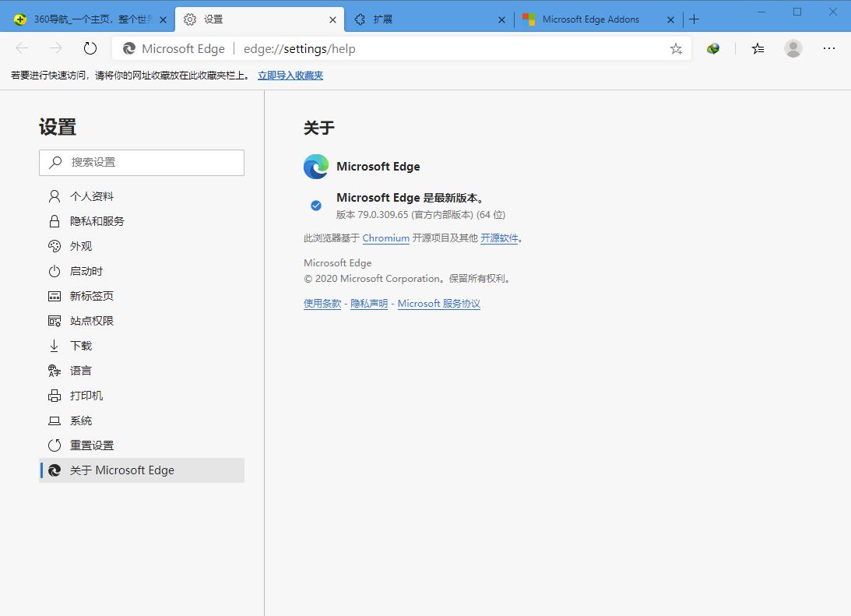Open 启动时 settings section
The height and width of the screenshot is (616, 851).
click(x=142, y=271)
